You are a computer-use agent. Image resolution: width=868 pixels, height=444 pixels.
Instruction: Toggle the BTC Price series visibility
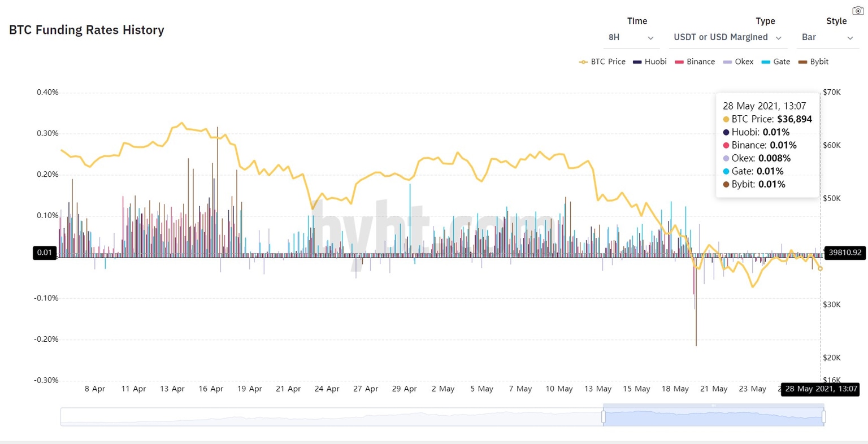[x=602, y=62]
